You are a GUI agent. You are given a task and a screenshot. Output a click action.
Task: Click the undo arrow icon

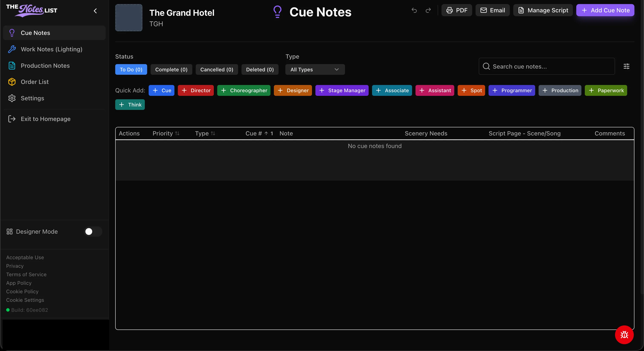click(414, 10)
